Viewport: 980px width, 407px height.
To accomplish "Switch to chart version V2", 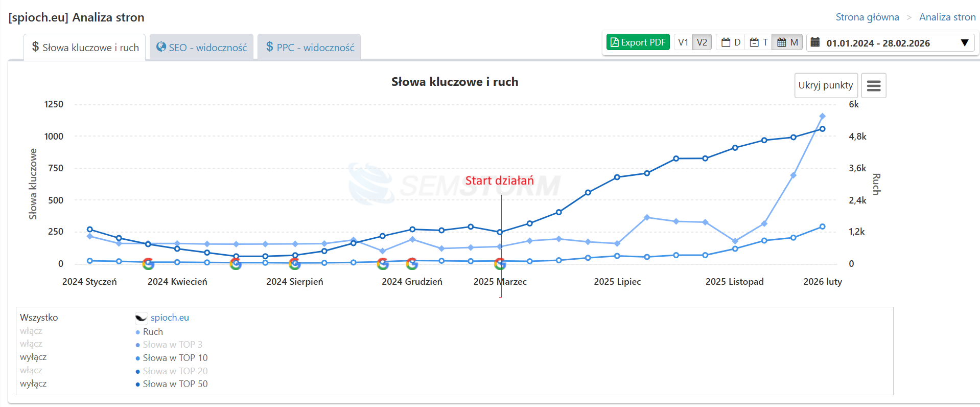I will (702, 42).
